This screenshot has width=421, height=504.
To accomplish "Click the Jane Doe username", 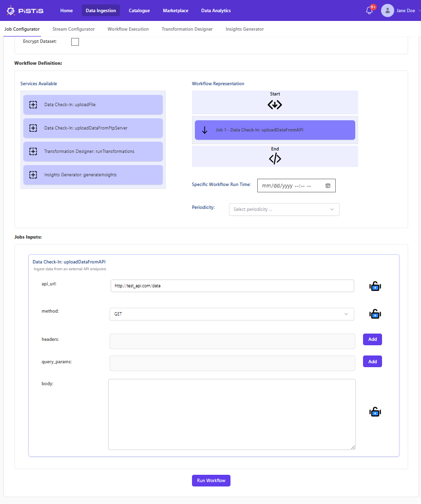I will tap(405, 11).
